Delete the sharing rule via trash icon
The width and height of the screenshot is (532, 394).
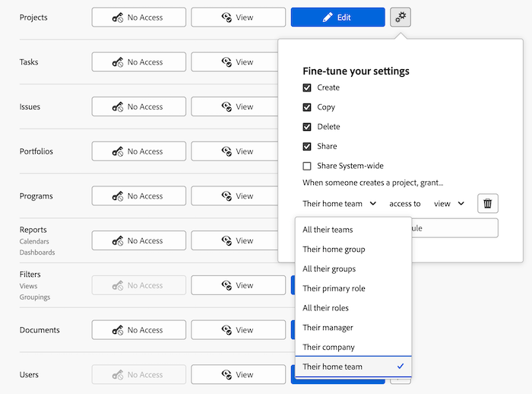click(488, 204)
